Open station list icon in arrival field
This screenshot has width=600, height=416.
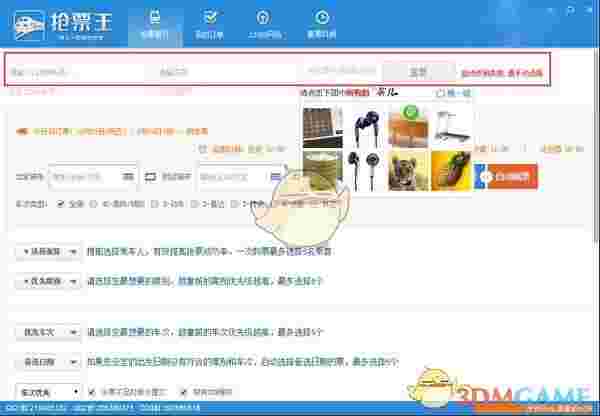[x=276, y=177]
